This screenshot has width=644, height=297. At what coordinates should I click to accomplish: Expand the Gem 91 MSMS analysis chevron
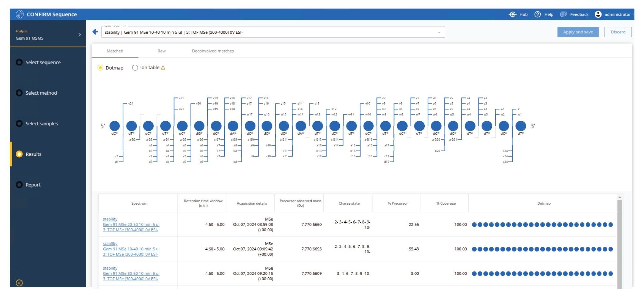click(x=80, y=35)
